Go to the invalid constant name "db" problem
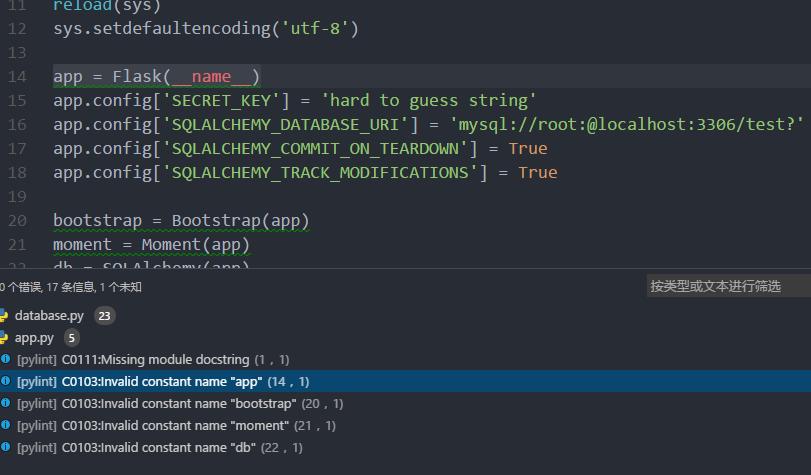Viewport: 811px width, 475px height. pos(158,448)
